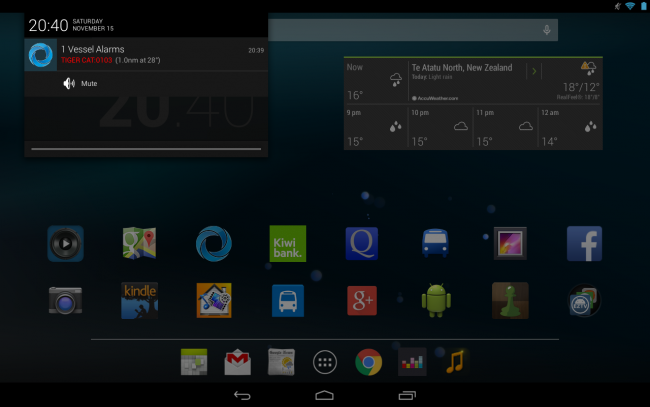
Task: Tap the green Android robot app
Action: point(436,300)
